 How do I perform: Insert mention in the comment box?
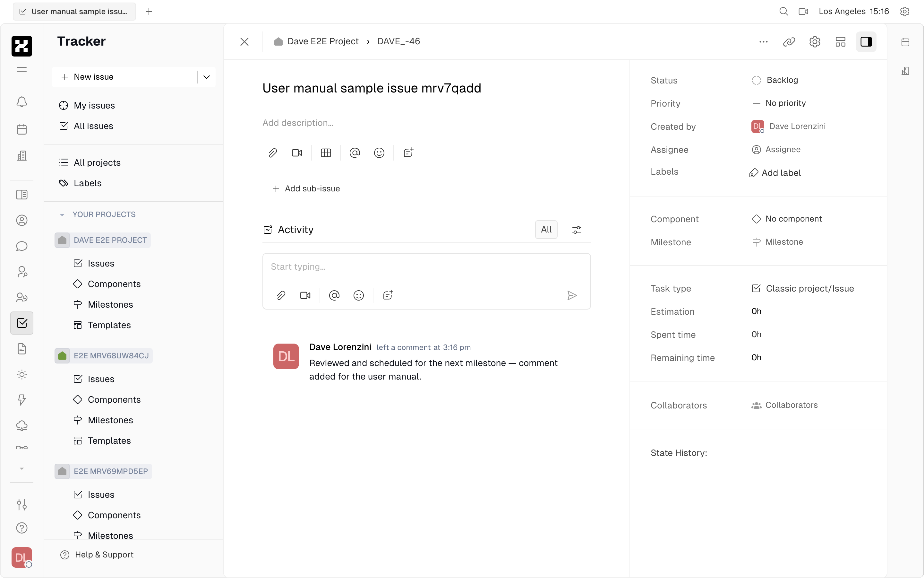pyautogui.click(x=334, y=295)
